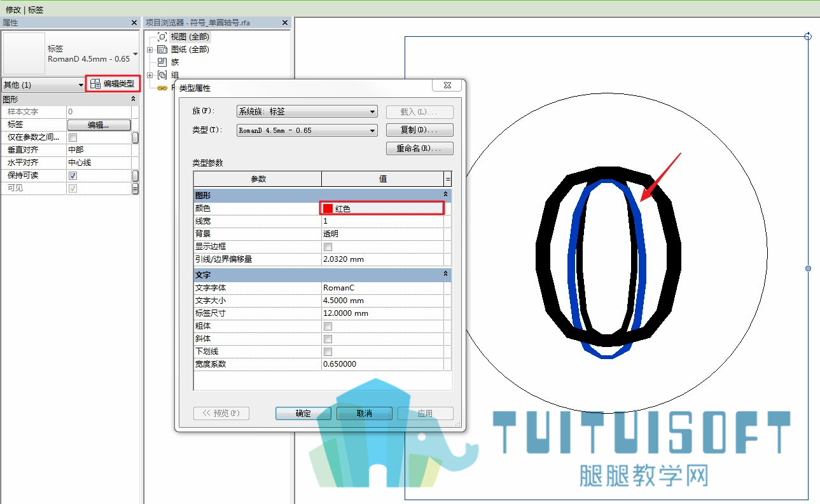Click the red 红色 color swatch
Image resolution: width=820 pixels, height=504 pixels.
[328, 208]
